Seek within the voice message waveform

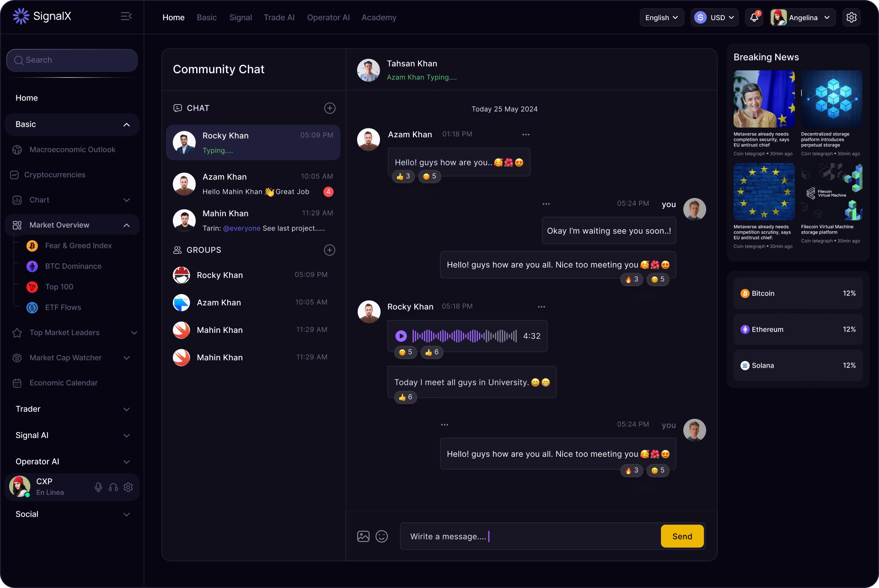click(464, 336)
